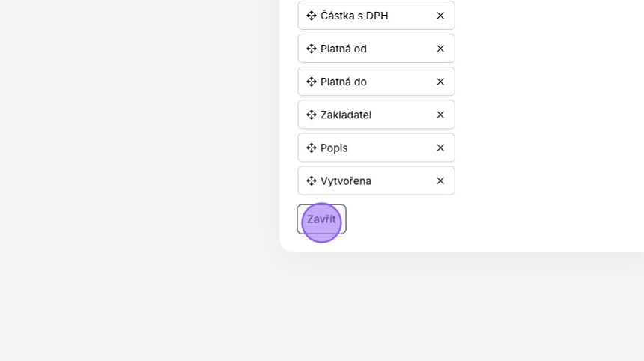Viewport: 644px width, 361px height.
Task: Select the Částka s DPH item label
Action: 354,16
